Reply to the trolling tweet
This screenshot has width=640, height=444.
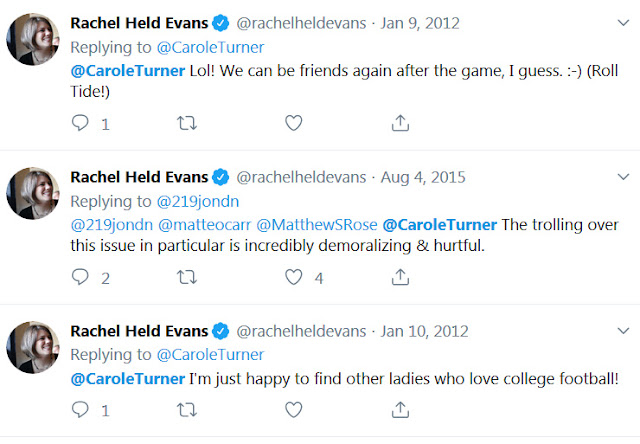(x=82, y=278)
